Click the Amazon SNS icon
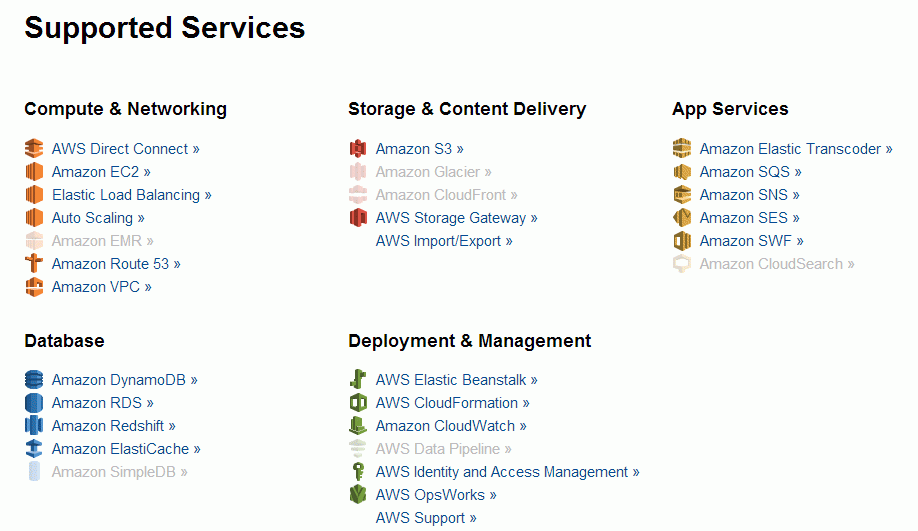This screenshot has width=918, height=531. point(682,194)
